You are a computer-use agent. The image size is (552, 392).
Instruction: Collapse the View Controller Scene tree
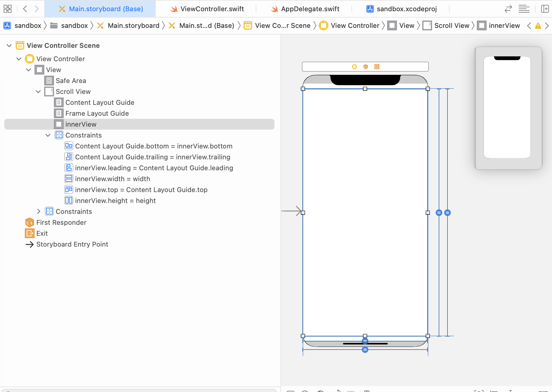pyautogui.click(x=9, y=45)
